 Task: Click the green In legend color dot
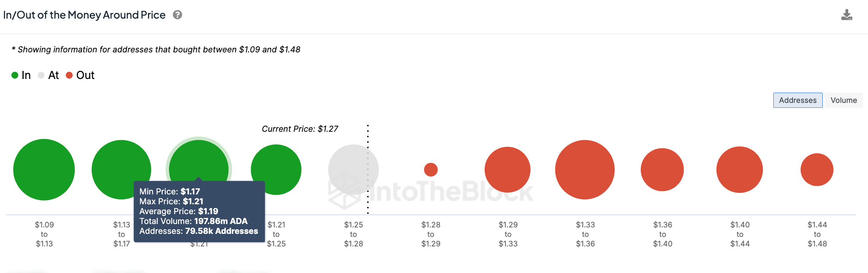click(15, 75)
